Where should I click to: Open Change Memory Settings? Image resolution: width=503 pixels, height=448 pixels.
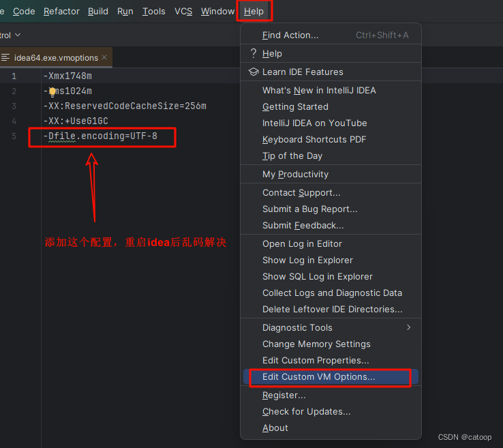331,344
